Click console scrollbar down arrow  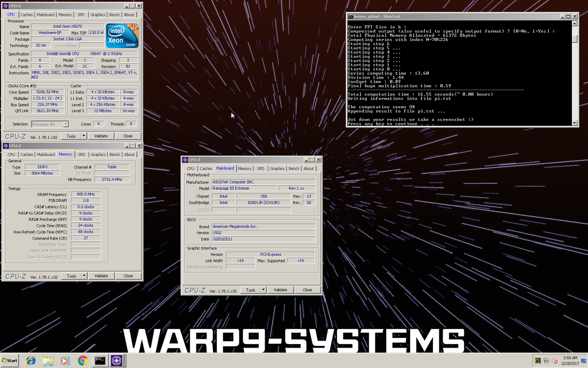coord(574,123)
